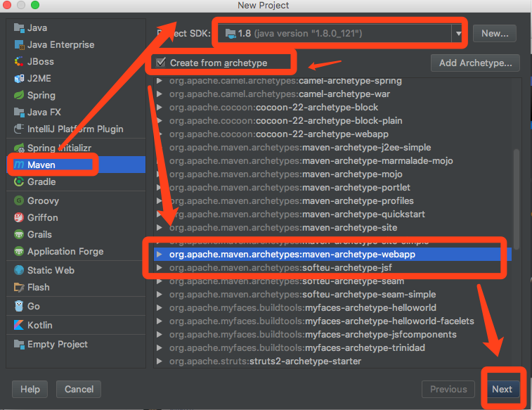
Task: Click the Java Enterprise icon
Action: [x=19, y=45]
